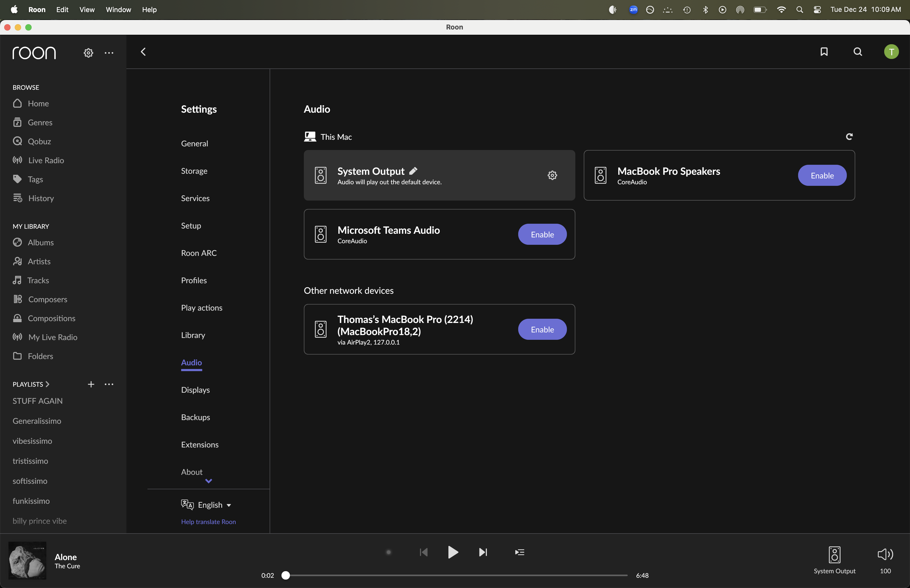Screen dimensions: 910x588
Task: Switch to Backups settings tab
Action: 196,417
